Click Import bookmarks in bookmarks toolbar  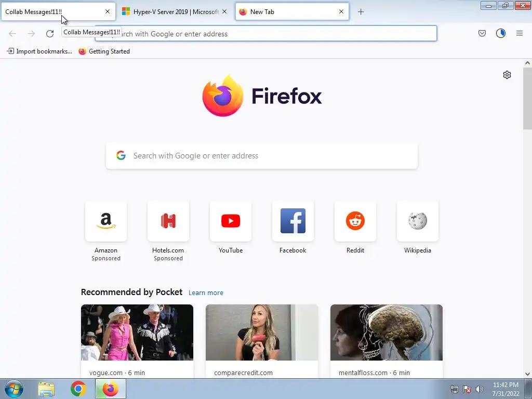click(39, 51)
